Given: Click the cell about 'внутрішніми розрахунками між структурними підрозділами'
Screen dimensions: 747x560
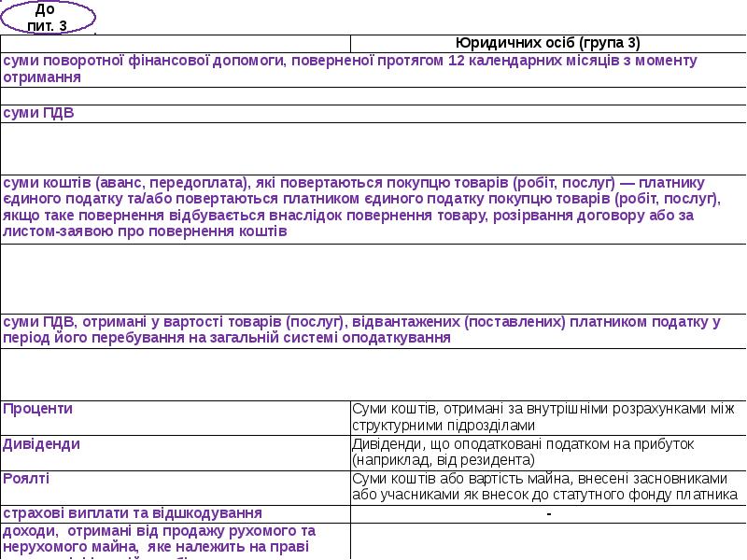Looking at the screenshot, I should click(x=548, y=416).
